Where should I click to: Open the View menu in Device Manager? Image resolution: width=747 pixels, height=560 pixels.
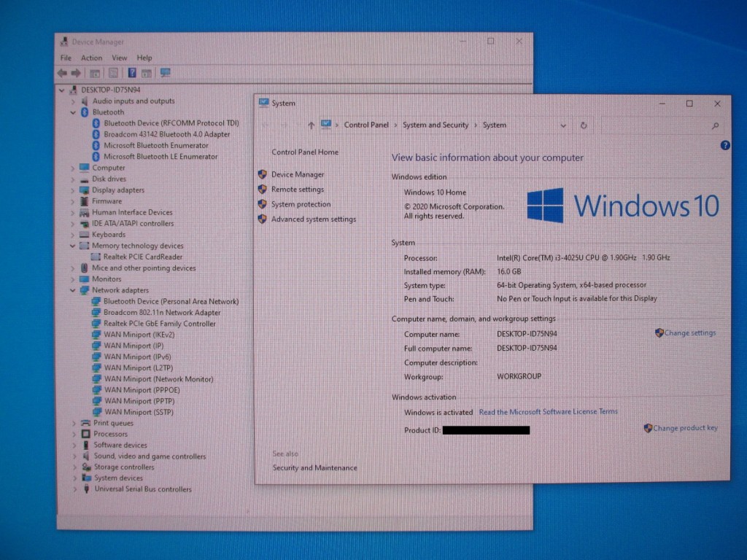tap(120, 58)
